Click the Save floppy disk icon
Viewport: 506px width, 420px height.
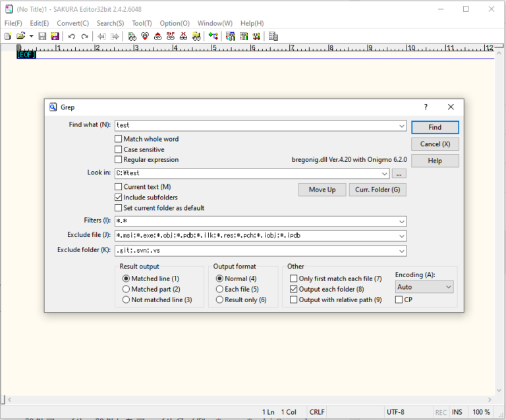[x=42, y=36]
